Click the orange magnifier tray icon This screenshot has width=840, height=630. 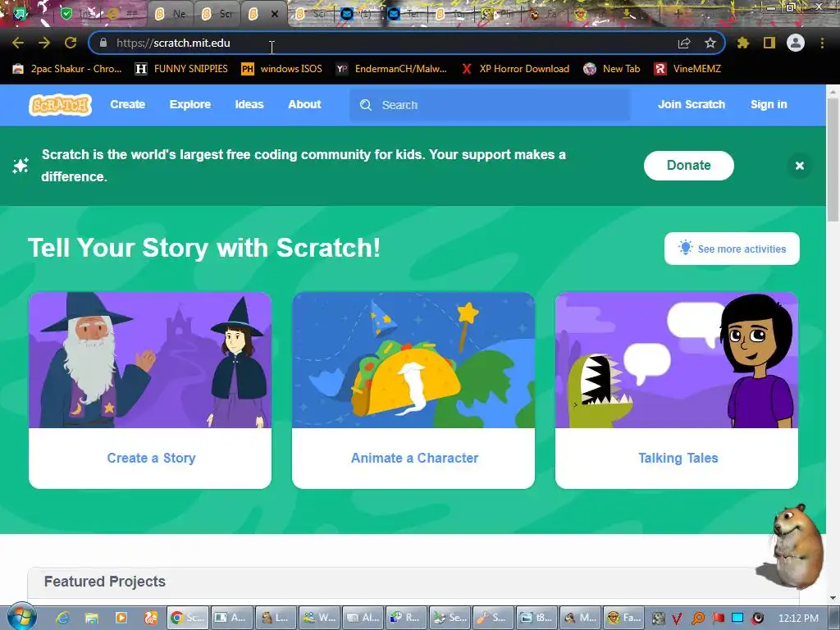697,619
